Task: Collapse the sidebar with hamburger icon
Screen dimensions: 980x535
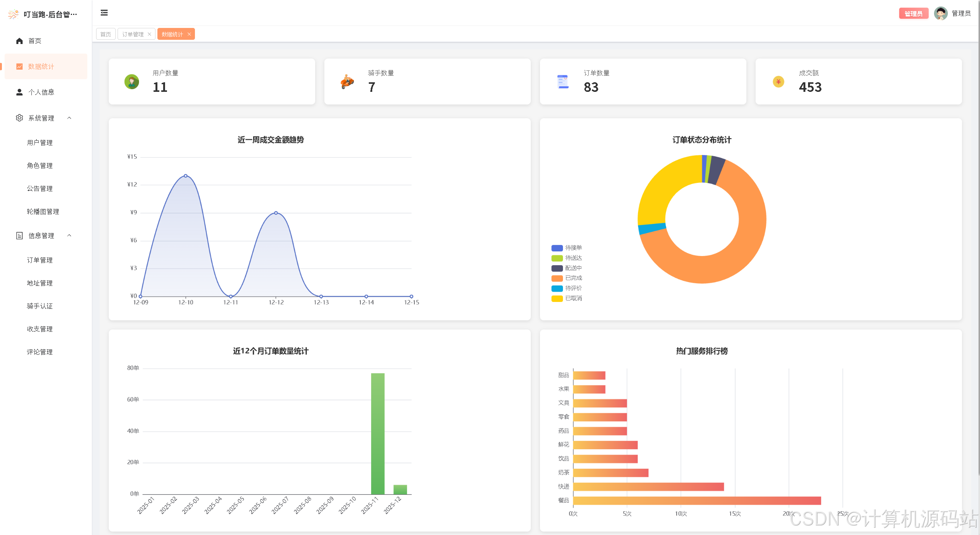Action: (x=104, y=13)
